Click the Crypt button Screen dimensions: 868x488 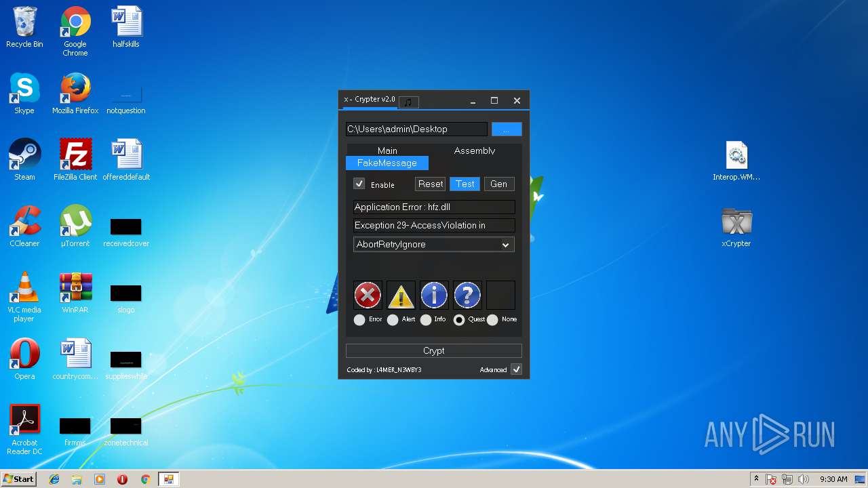click(434, 350)
